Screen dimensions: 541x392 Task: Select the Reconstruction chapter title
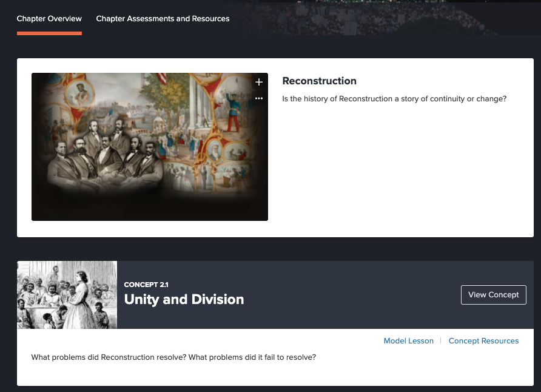tap(319, 81)
